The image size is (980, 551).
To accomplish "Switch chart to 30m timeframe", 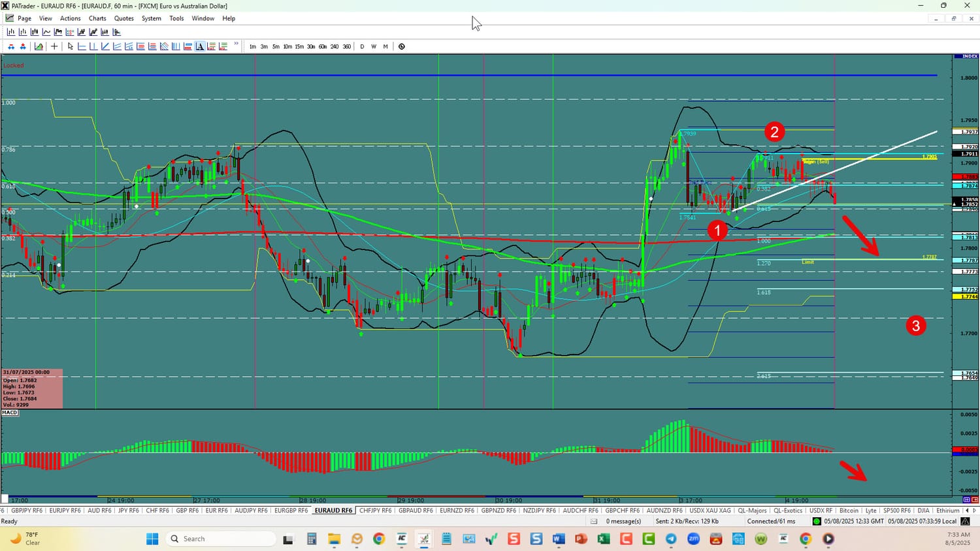I will pos(311,46).
